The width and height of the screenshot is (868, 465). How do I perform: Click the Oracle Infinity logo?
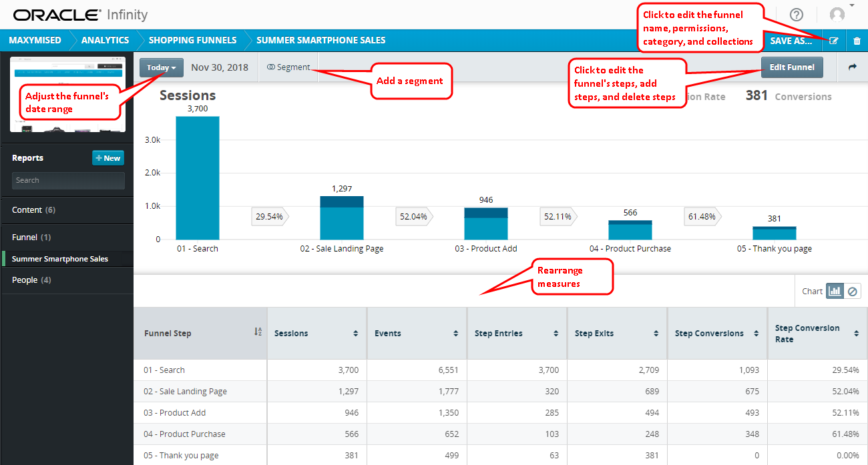[80, 15]
